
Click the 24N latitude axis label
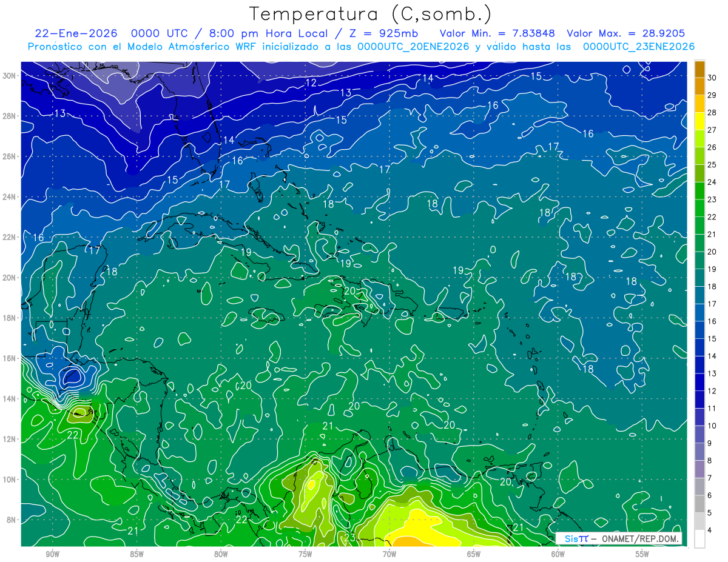pos(9,197)
